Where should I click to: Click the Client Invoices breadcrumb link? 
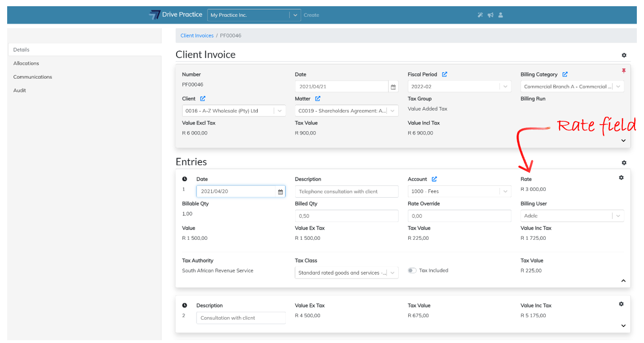click(197, 36)
